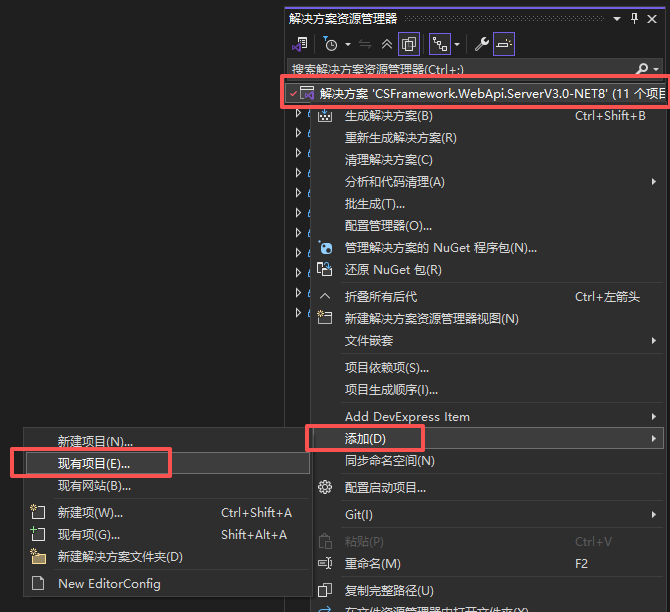Expand the 添加(D) submenu entry
670x612 pixels.
tap(487, 438)
